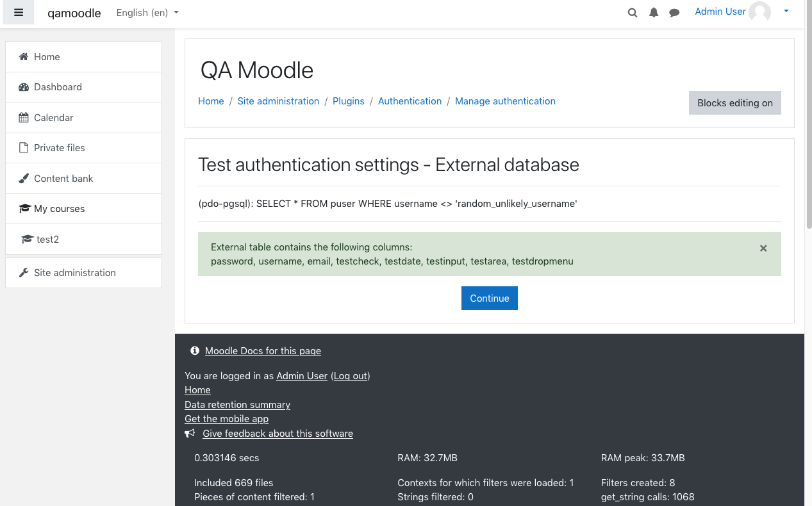Dismiss the green external table notification
The width and height of the screenshot is (812, 506).
763,248
